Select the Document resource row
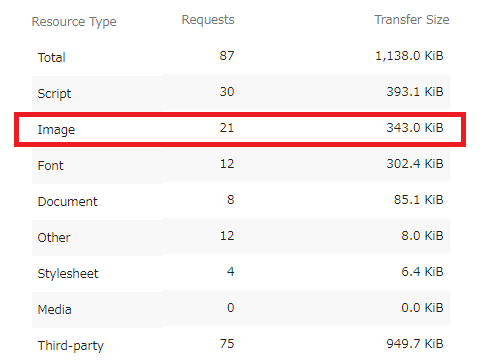The width and height of the screenshot is (480, 360). tap(241, 201)
